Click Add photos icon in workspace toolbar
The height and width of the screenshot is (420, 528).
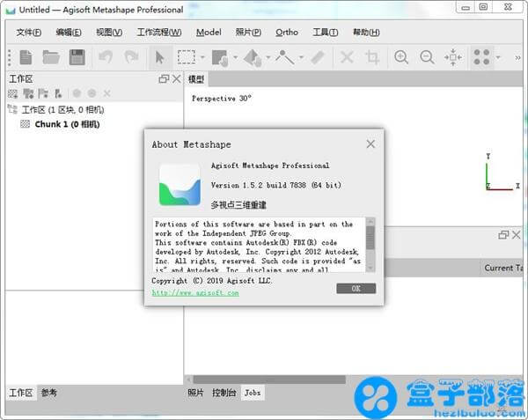point(28,93)
